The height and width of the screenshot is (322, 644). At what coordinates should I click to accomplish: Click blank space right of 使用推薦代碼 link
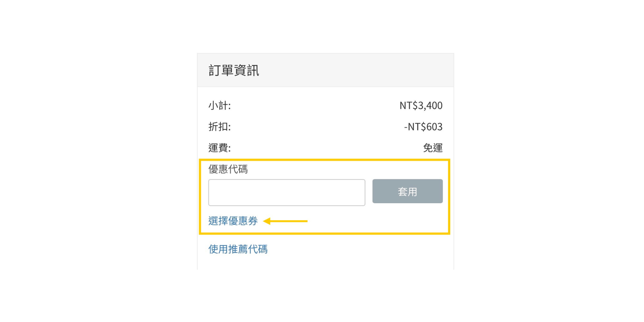[354, 249]
